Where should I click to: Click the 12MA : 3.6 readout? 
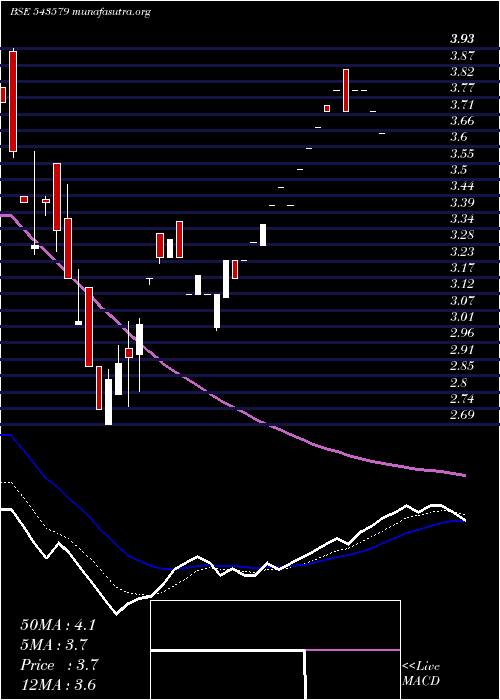click(x=58, y=685)
